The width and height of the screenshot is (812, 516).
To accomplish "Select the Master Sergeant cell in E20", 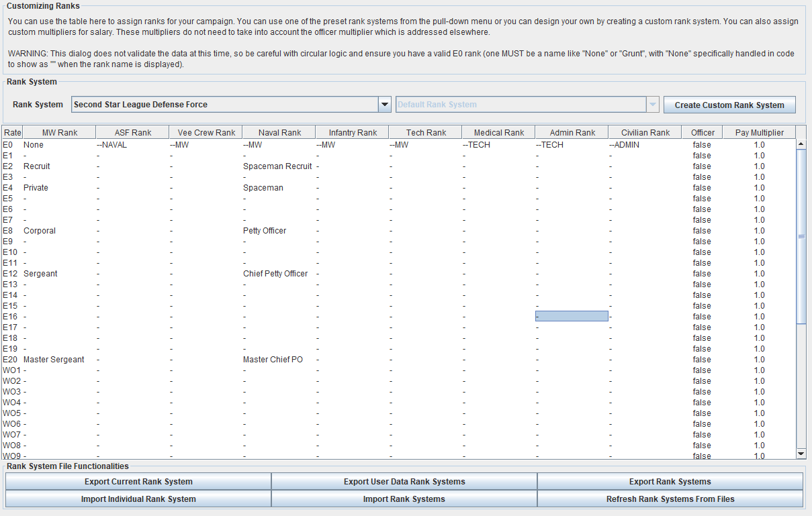I will tap(54, 360).
